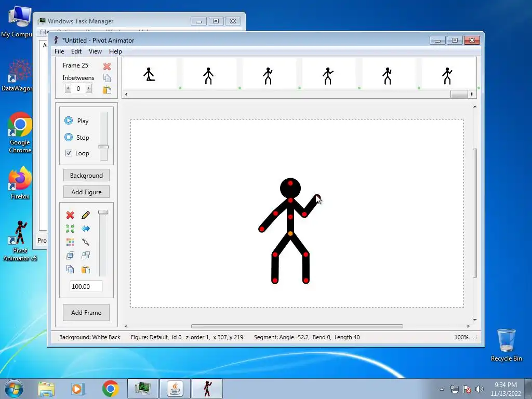Screen dimensions: 532x399
Task: Click the Windows Start button
Action: click(14, 389)
